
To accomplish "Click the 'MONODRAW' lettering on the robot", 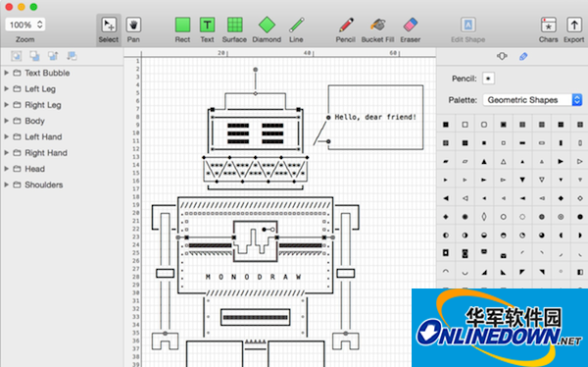I will (x=254, y=277).
